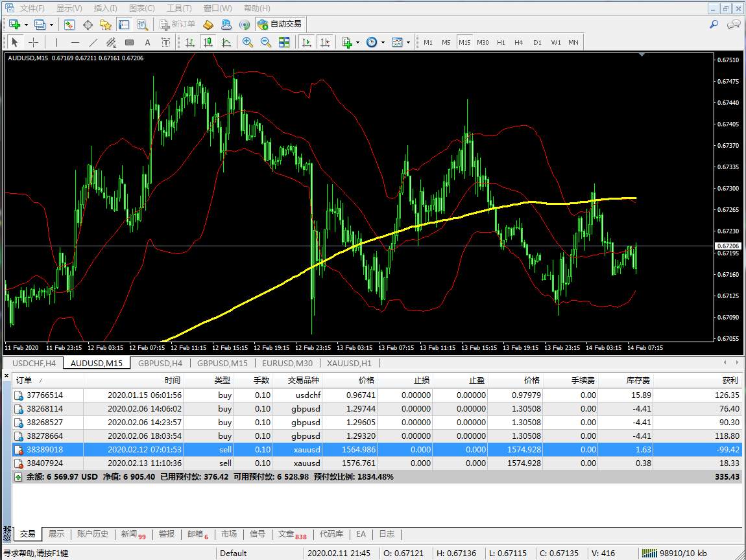Switch chart to bar chart mode

tap(190, 42)
